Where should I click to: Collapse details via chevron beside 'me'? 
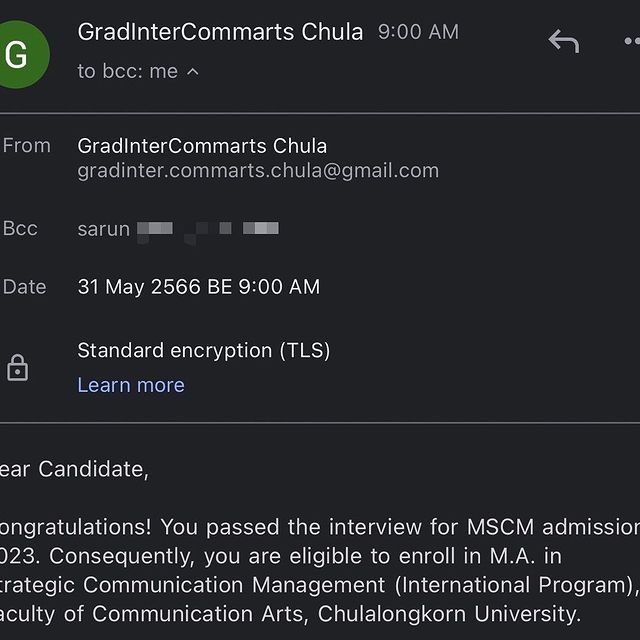(x=193, y=72)
